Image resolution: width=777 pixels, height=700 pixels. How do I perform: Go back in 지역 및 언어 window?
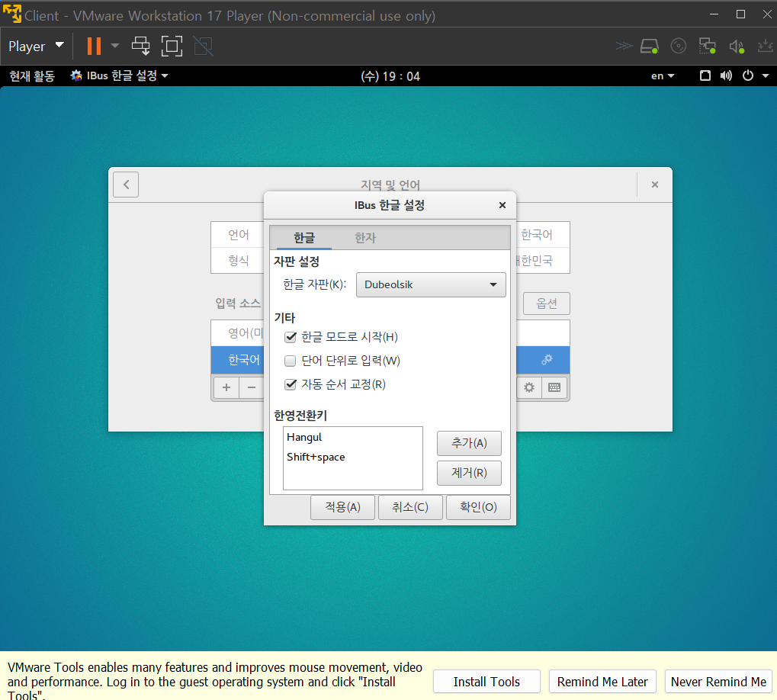pyautogui.click(x=126, y=185)
